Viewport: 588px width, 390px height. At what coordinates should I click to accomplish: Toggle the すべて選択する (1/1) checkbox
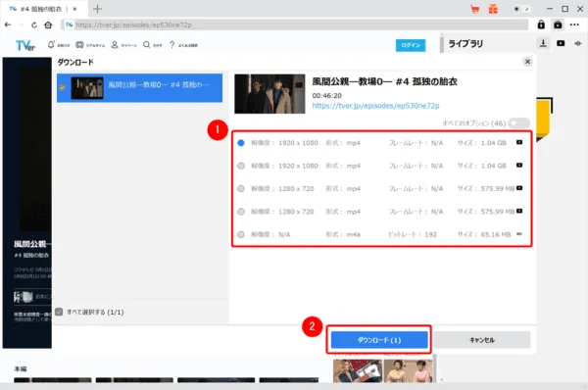coord(59,312)
